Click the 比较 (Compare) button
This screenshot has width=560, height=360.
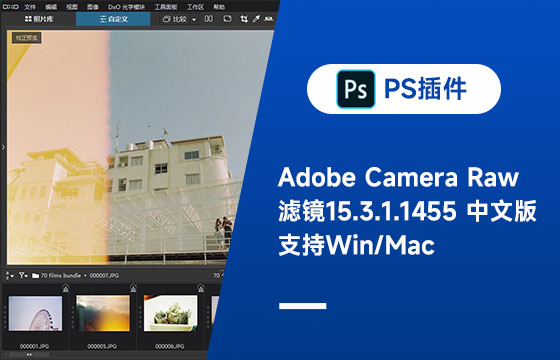click(175, 19)
